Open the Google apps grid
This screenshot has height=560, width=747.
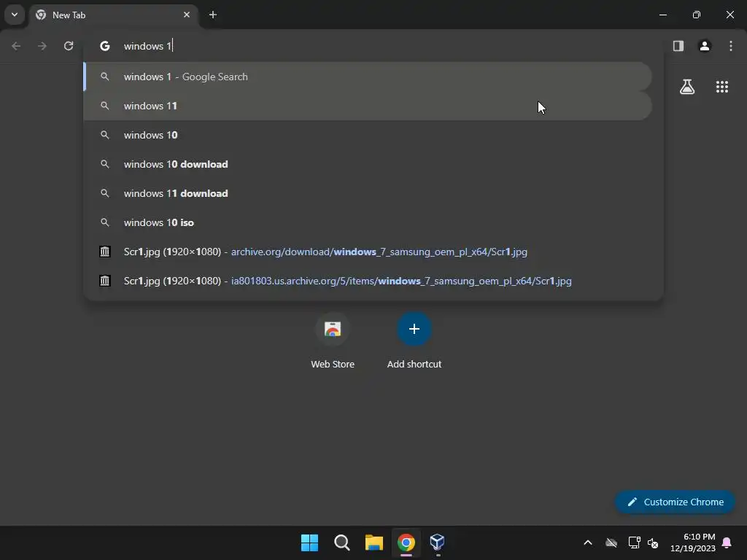[722, 87]
